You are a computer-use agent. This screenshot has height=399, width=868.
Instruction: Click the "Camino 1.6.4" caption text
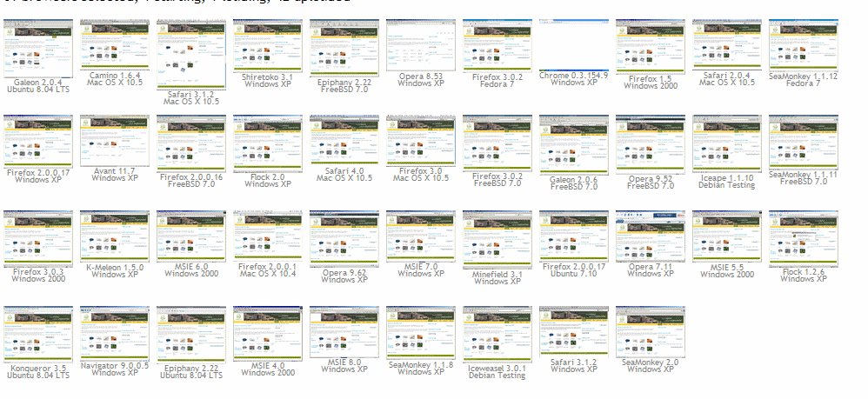(115, 76)
